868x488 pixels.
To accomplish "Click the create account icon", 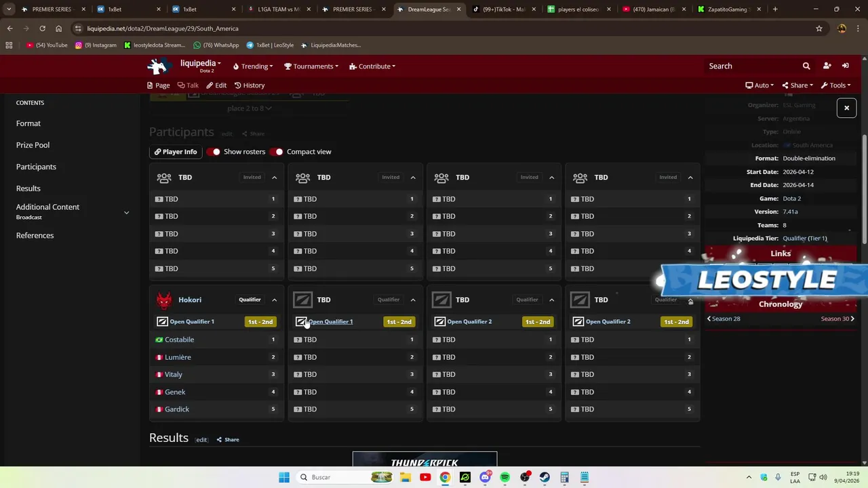I will (x=827, y=66).
